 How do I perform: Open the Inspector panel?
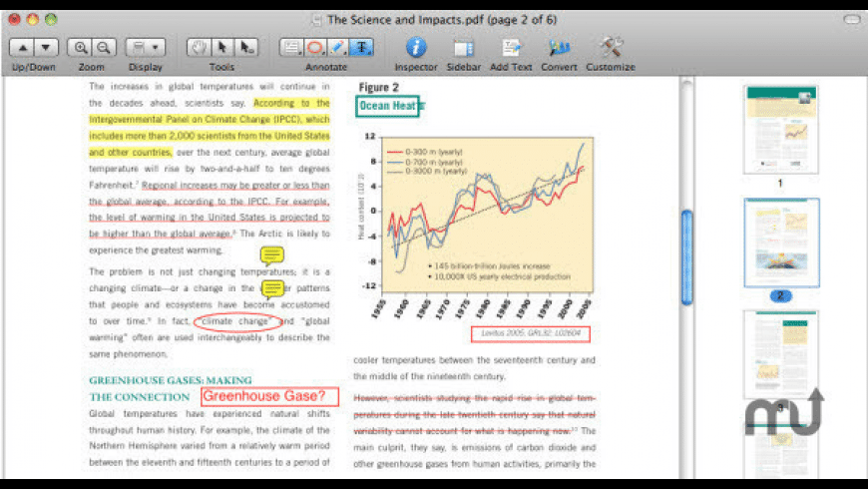416,48
